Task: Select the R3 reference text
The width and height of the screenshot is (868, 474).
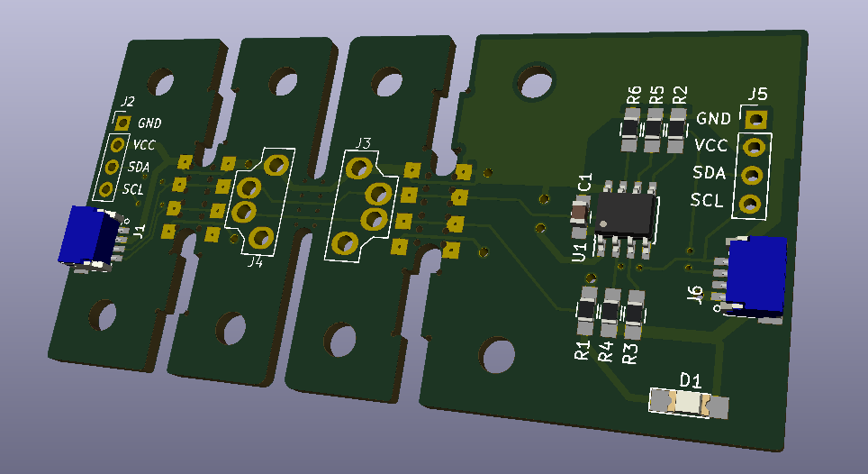Action: 629,353
